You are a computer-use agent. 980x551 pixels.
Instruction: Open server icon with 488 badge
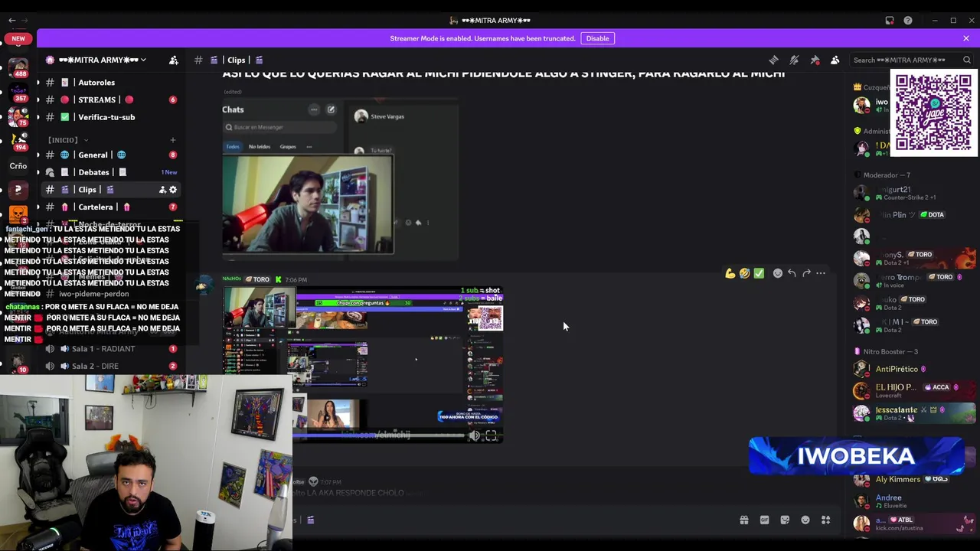[18, 67]
